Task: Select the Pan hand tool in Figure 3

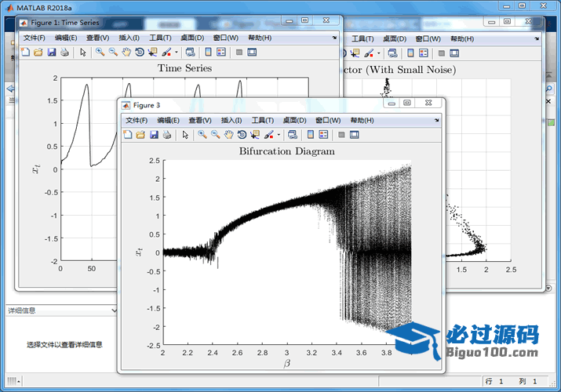Action: 228,135
